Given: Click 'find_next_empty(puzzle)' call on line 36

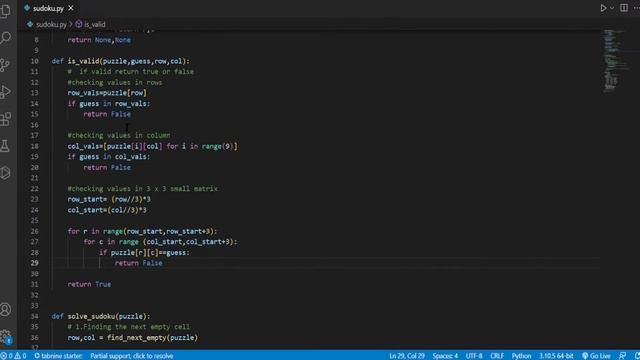Looking at the screenshot, I should (x=152, y=338).
